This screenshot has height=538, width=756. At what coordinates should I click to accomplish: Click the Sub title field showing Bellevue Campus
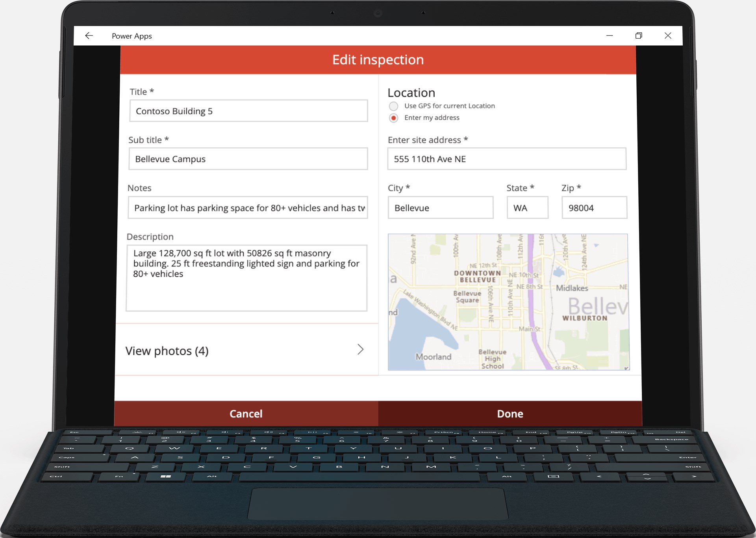click(x=248, y=159)
